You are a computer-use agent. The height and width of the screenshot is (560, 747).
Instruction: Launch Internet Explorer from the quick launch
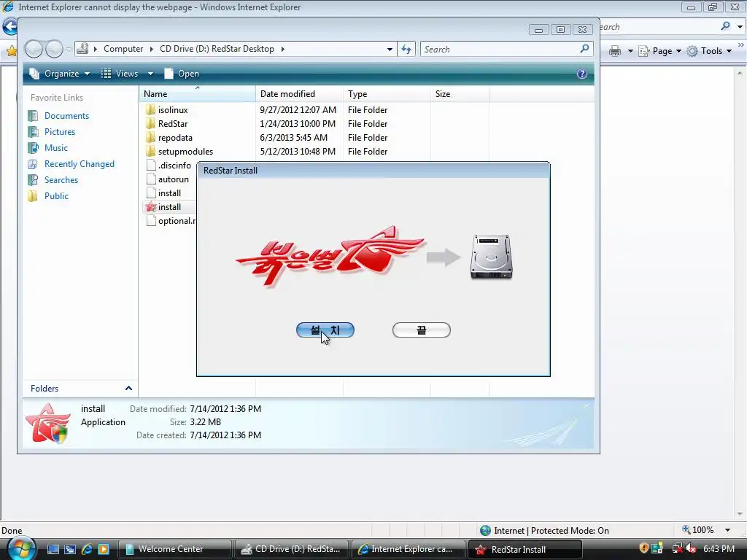[x=87, y=549]
